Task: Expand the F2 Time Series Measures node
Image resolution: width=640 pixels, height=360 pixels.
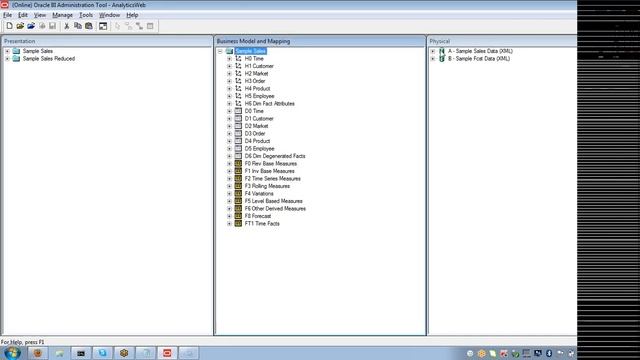Action: [229, 179]
